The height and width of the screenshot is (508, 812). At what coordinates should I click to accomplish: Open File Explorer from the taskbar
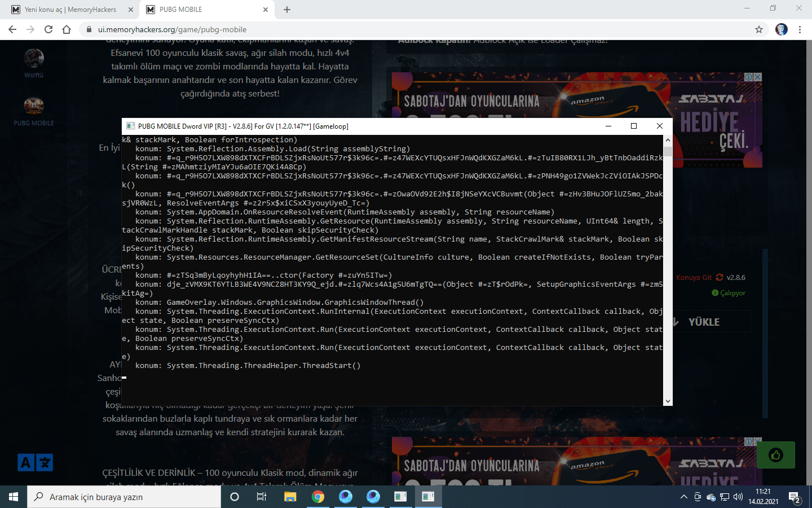coord(290,497)
